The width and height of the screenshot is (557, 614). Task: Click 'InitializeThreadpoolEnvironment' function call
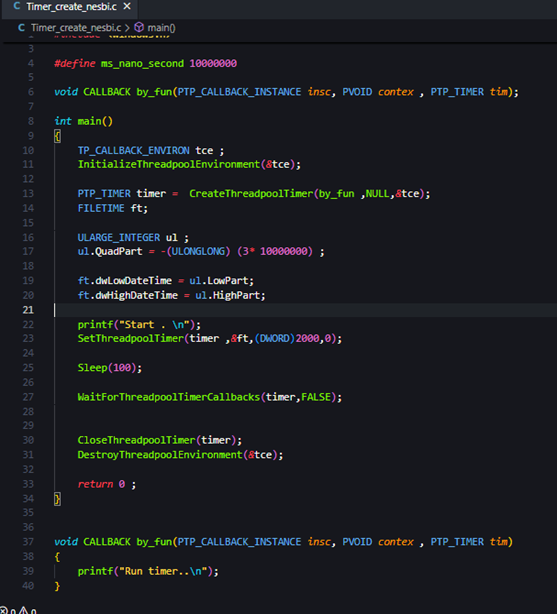click(x=169, y=164)
